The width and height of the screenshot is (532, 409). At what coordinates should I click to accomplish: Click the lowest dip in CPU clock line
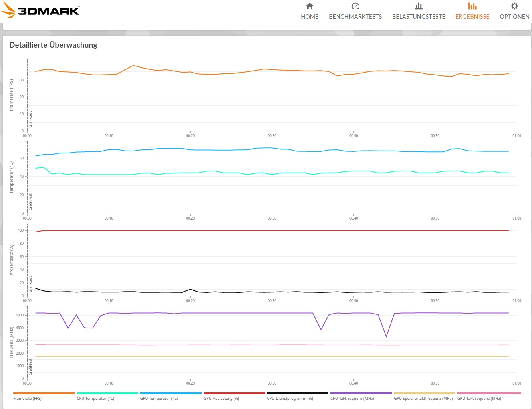tap(386, 336)
